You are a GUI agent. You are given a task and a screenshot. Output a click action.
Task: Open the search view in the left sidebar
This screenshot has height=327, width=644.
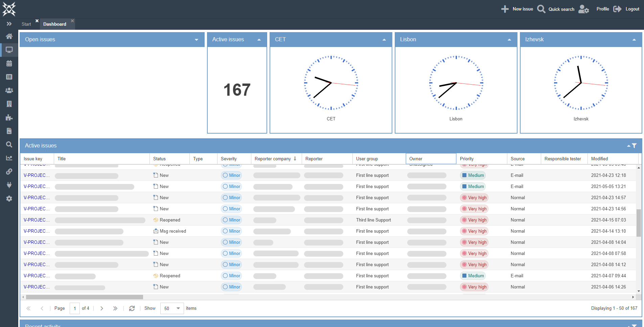pos(9,144)
